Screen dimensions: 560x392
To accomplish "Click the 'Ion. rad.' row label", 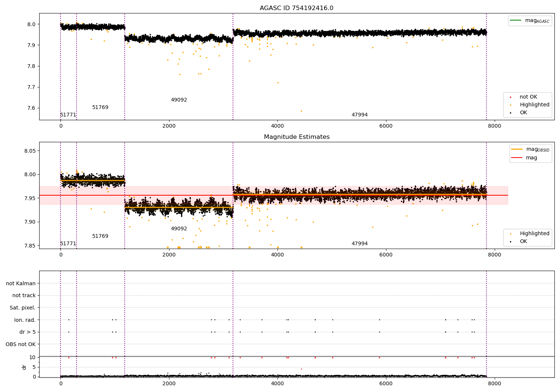I will pos(25,320).
